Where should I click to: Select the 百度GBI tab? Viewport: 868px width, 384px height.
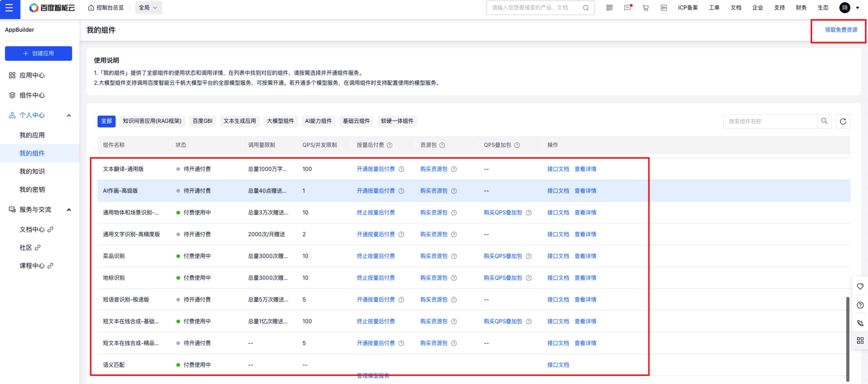(202, 121)
